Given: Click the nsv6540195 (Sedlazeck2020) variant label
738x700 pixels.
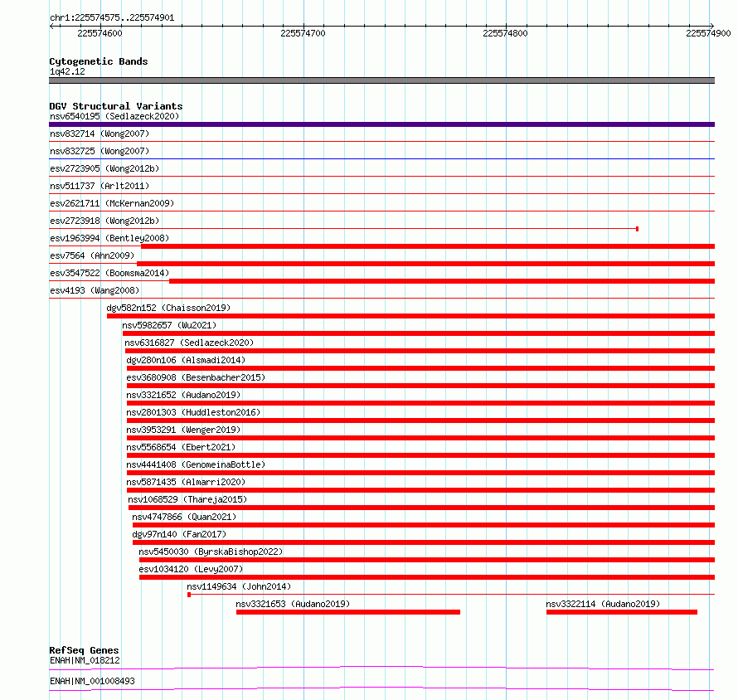Looking at the screenshot, I should pyautogui.click(x=114, y=116).
